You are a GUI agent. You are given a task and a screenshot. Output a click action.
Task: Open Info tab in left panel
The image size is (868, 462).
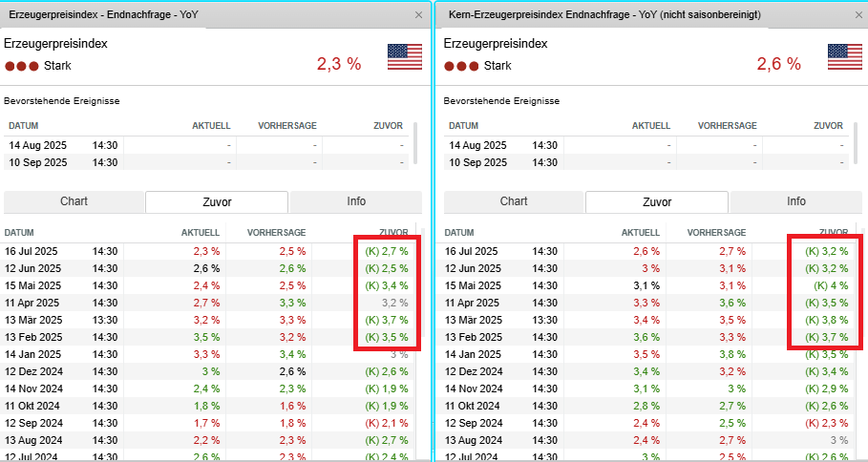click(x=356, y=201)
